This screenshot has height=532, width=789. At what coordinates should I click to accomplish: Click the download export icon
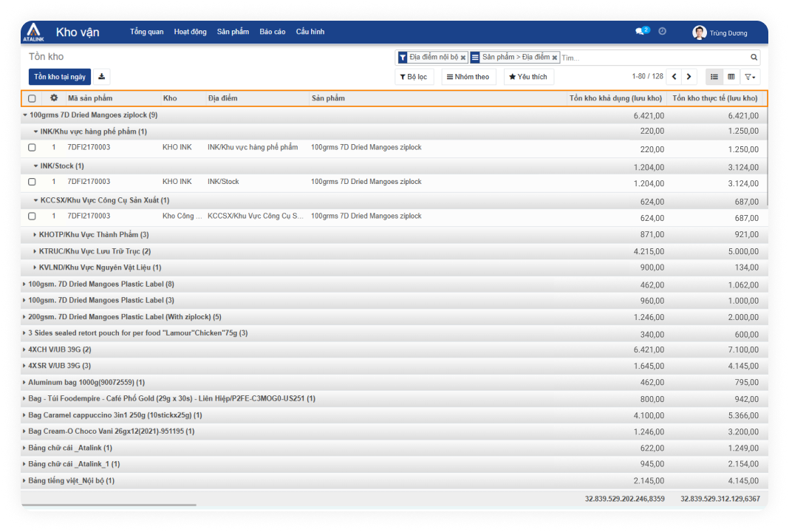click(102, 76)
